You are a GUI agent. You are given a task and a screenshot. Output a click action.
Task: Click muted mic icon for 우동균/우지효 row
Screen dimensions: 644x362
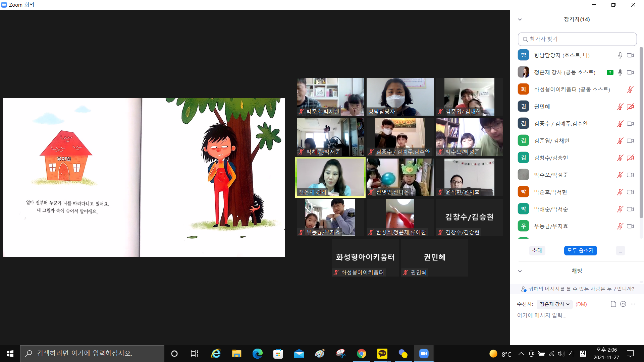pyautogui.click(x=620, y=226)
